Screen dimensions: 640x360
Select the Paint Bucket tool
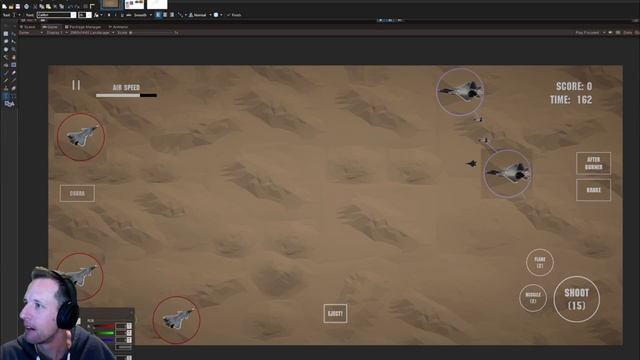6,65
